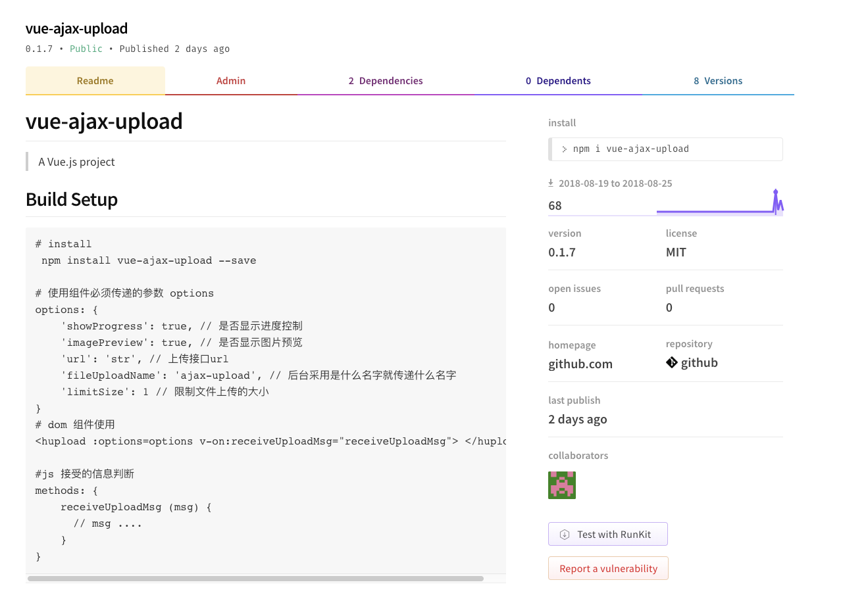Open the 0 Dependents tab
Image resolution: width=868 pixels, height=601 pixels.
tap(558, 81)
